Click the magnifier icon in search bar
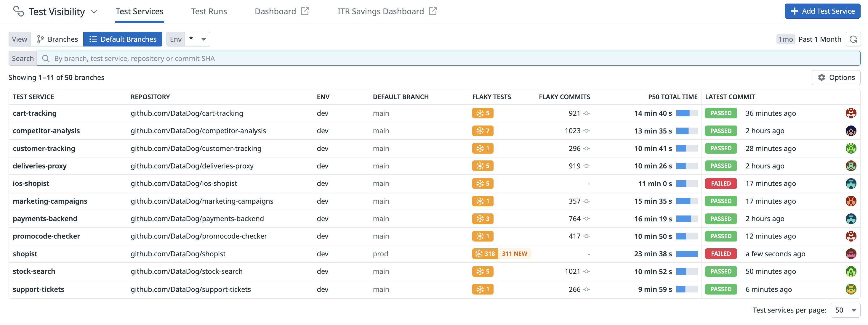Image resolution: width=868 pixels, height=325 pixels. [x=46, y=59]
